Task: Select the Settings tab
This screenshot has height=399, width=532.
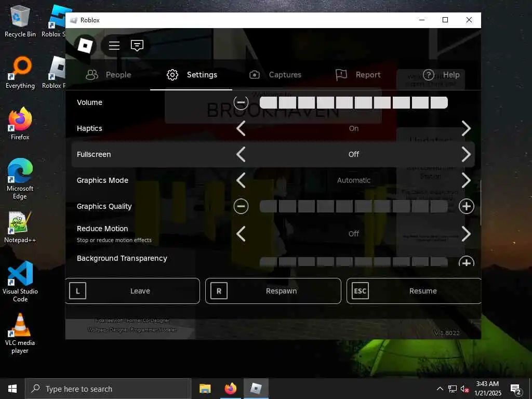Action: point(192,75)
